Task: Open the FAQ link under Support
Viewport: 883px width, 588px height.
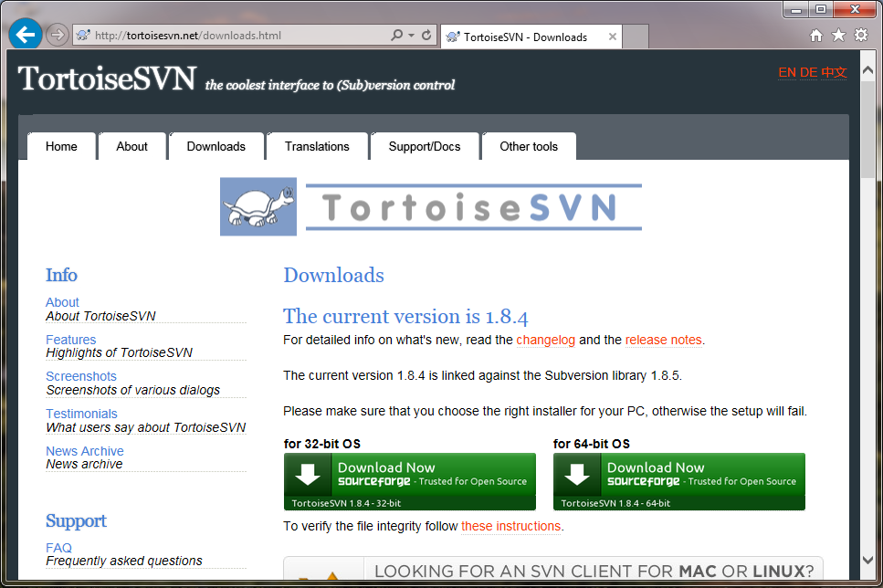Action: (x=59, y=548)
